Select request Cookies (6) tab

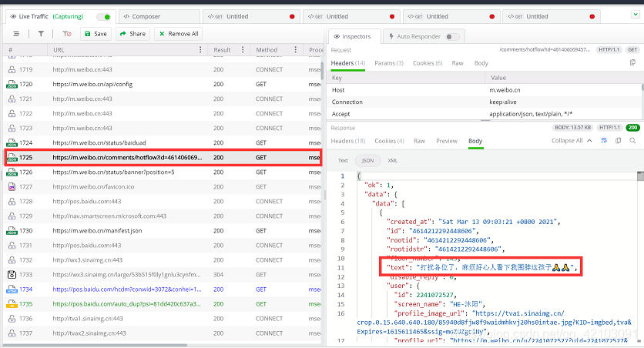pyautogui.click(x=428, y=63)
